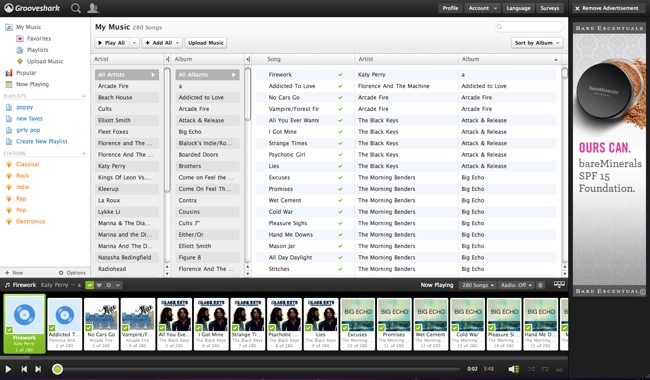The width and height of the screenshot is (650, 380).
Task: Start the Classical station icon
Action: pyautogui.click(x=9, y=165)
